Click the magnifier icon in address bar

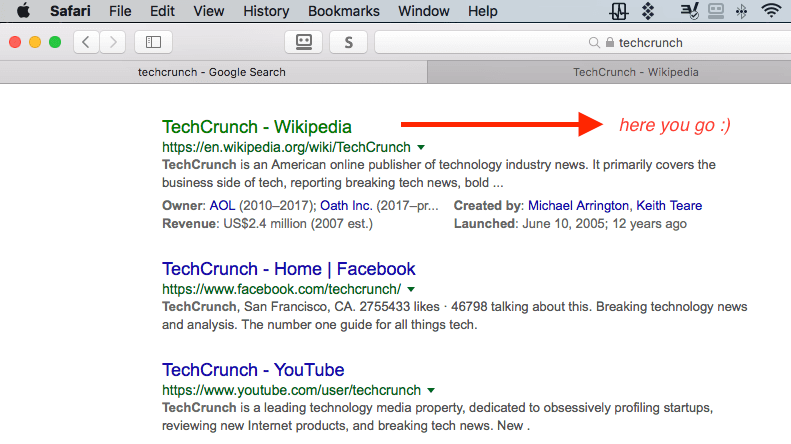pyautogui.click(x=594, y=43)
